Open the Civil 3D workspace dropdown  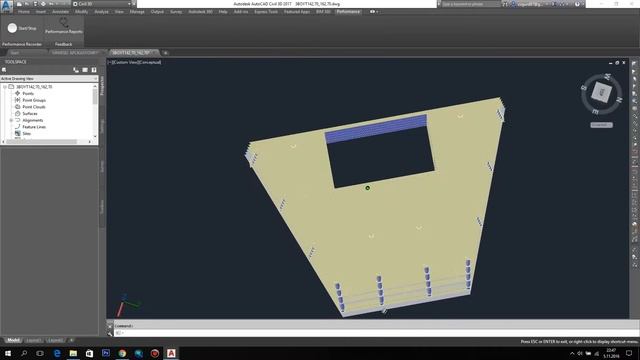coord(102,4)
